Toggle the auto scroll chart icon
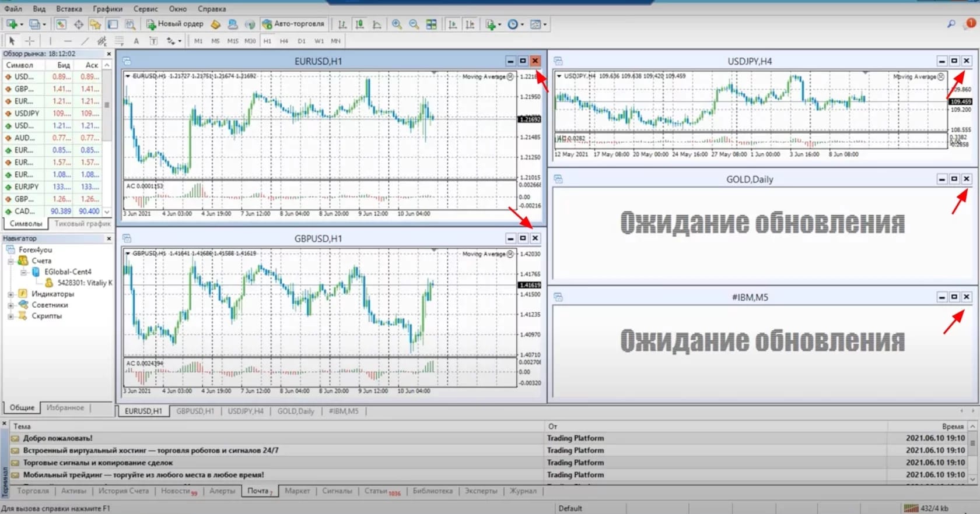980x514 pixels. [x=453, y=24]
